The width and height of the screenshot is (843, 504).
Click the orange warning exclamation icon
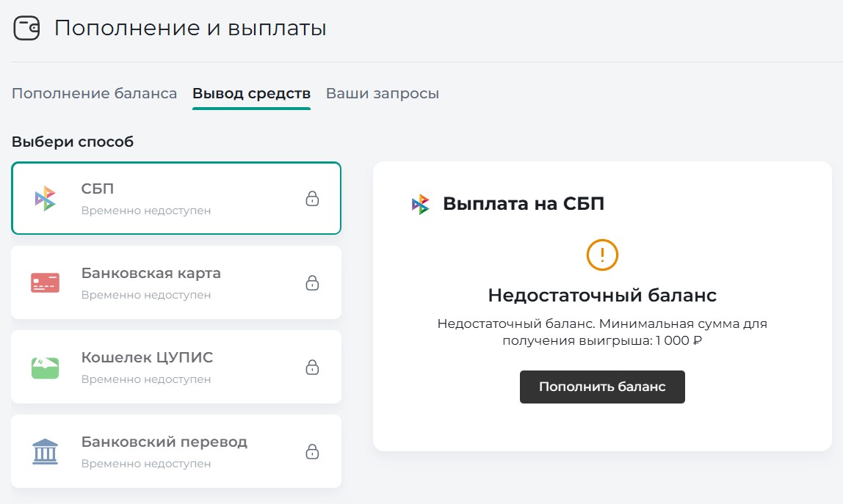click(x=602, y=255)
